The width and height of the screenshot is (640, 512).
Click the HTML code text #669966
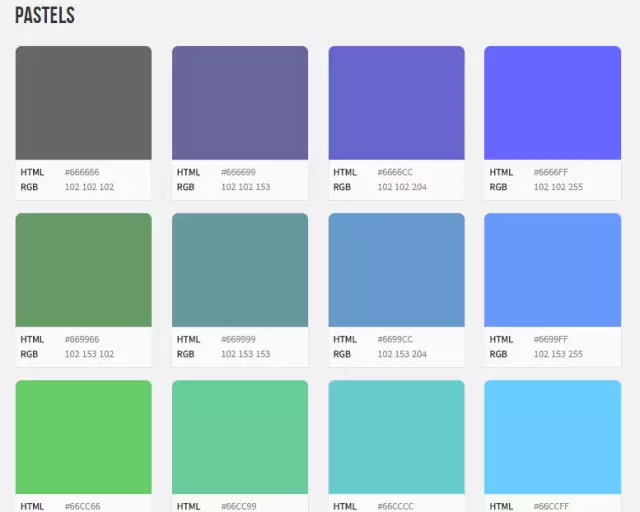[82, 339]
